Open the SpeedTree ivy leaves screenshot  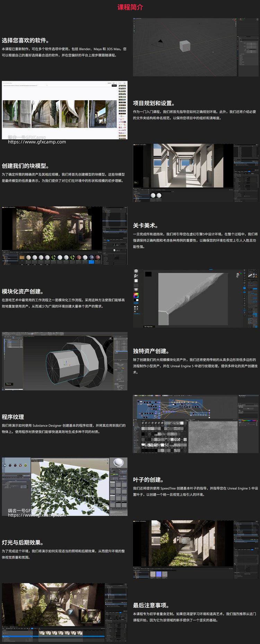[64, 487]
